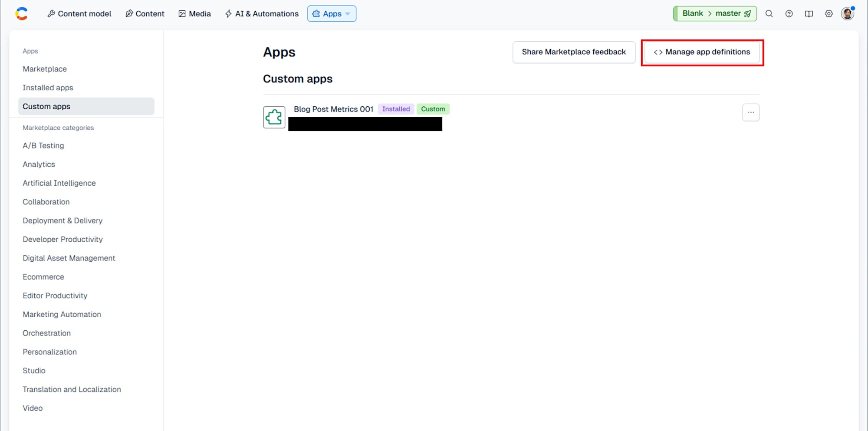Open the settings gear icon

click(x=829, y=13)
